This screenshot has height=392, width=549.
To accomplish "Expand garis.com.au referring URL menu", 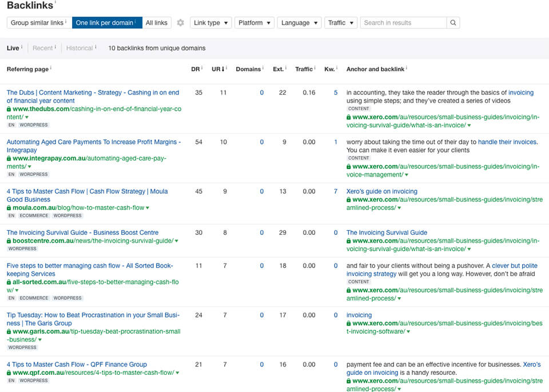I will (40, 340).
